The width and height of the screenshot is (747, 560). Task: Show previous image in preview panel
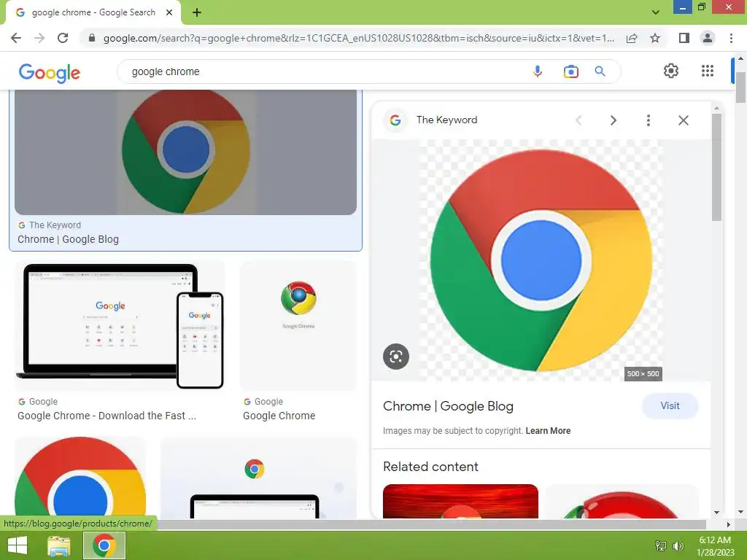click(578, 120)
